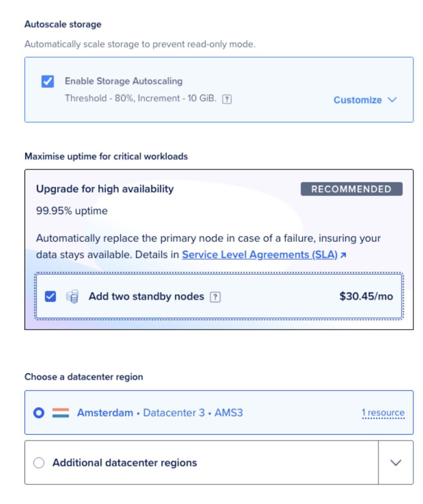Uncheck Enable Storage Autoscaling checkbox
This screenshot has height=504, width=423.
pos(48,81)
